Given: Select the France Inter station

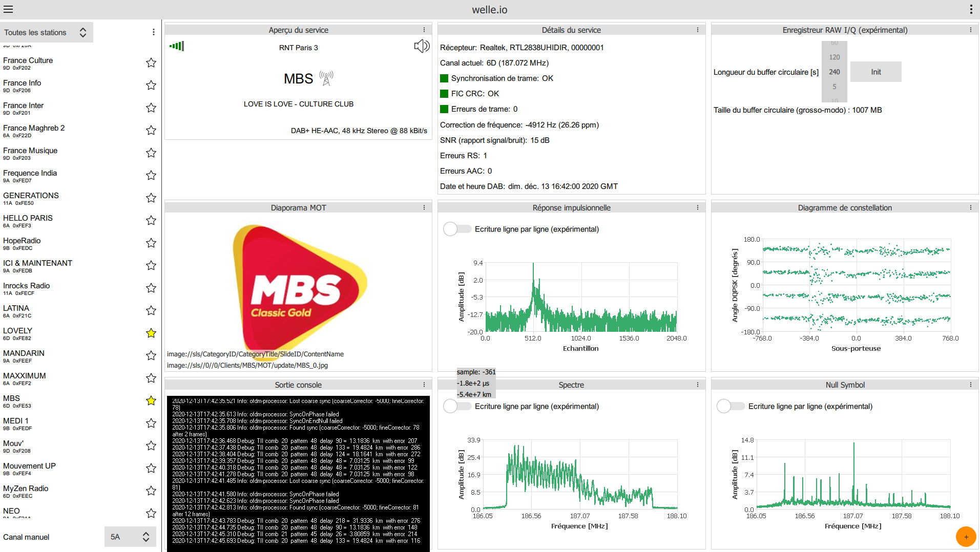Looking at the screenshot, I should point(72,108).
